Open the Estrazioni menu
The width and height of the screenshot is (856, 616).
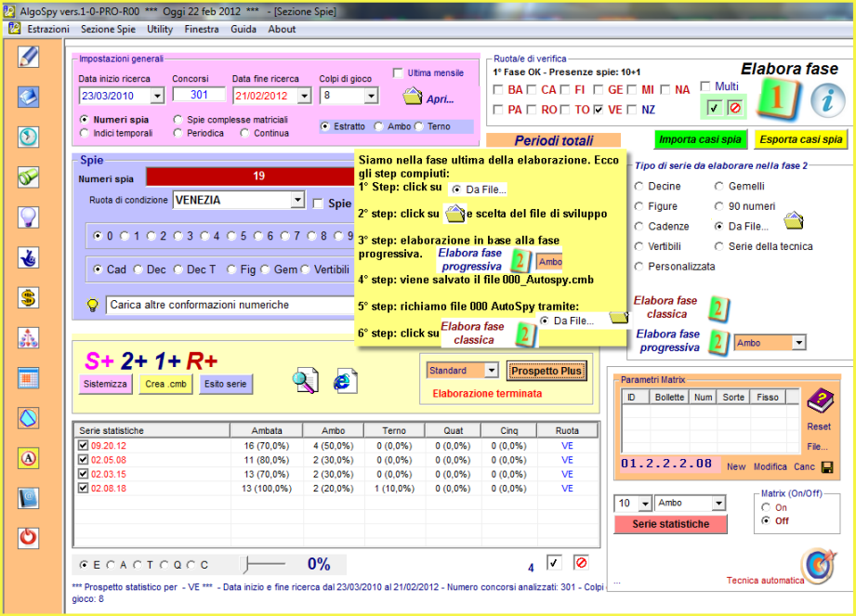point(48,29)
